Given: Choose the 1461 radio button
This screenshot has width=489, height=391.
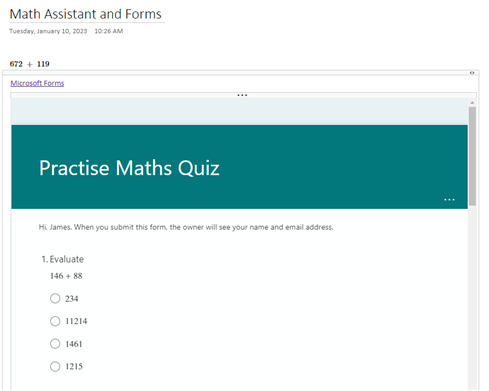Looking at the screenshot, I should (x=55, y=344).
